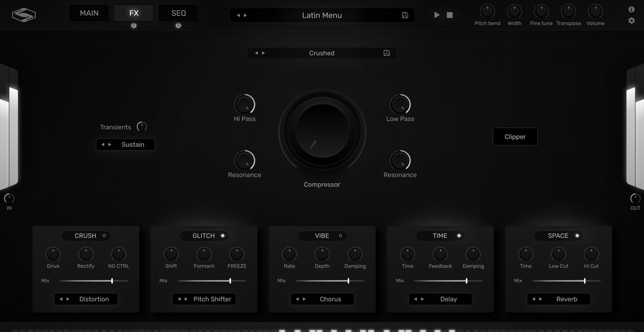Image resolution: width=644 pixels, height=332 pixels.
Task: Save the Crushed FX preset via disk icon
Action: click(386, 53)
